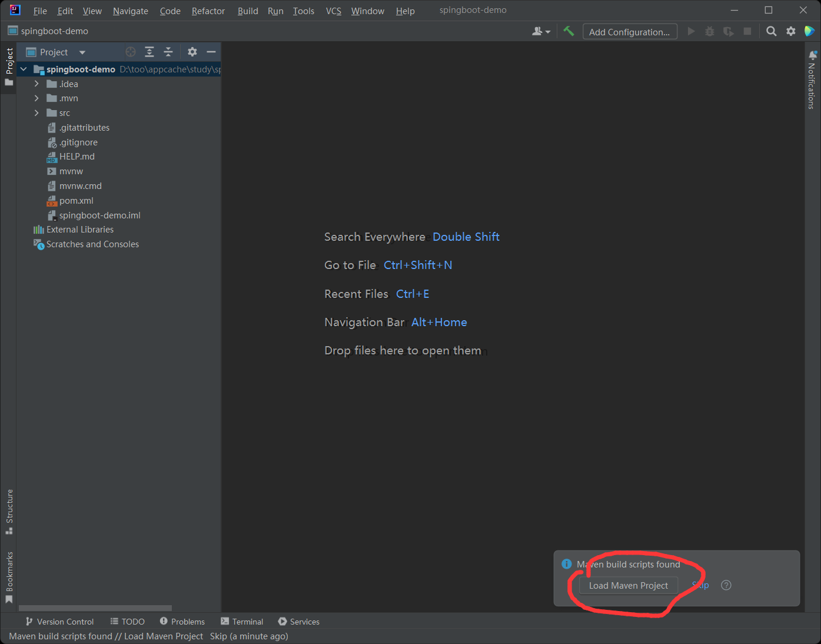The height and width of the screenshot is (644, 821).
Task: Click the Debug bug icon in toolbar
Action: [710, 31]
